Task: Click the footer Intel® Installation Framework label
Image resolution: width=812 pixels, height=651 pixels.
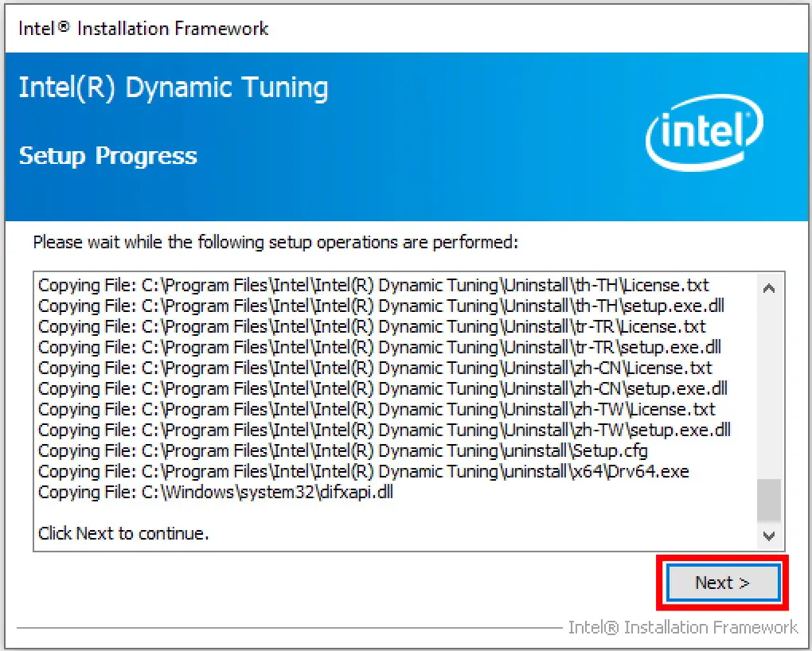Action: (x=681, y=627)
